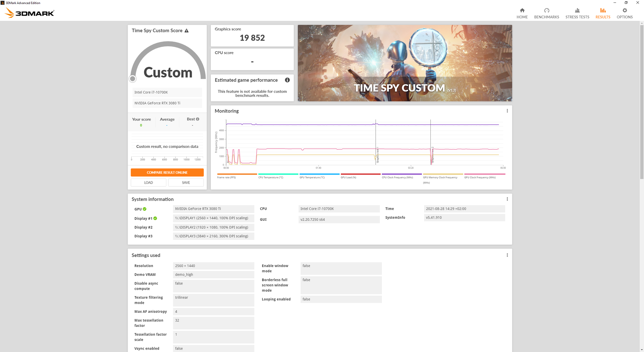Click the Enable window mode value
Screen dimensions: 644x352
pos(341,268)
